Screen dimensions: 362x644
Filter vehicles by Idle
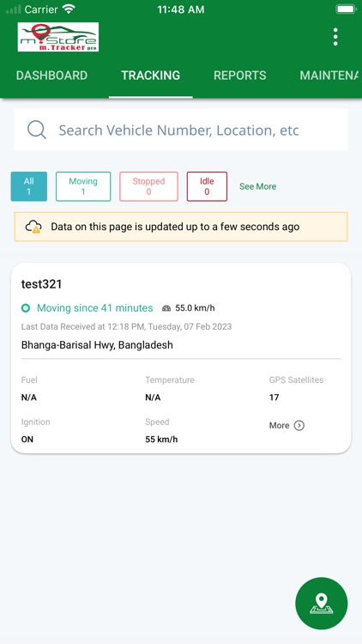click(207, 186)
